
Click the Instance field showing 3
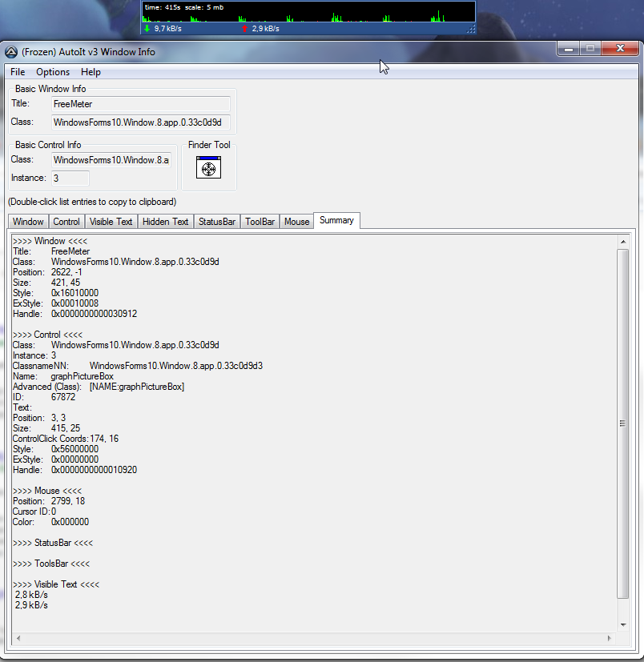(70, 178)
